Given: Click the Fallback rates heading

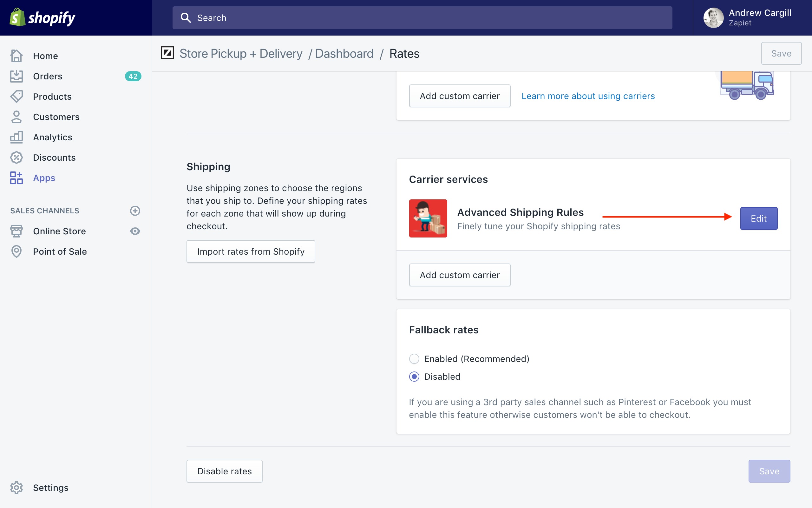Looking at the screenshot, I should tap(443, 330).
